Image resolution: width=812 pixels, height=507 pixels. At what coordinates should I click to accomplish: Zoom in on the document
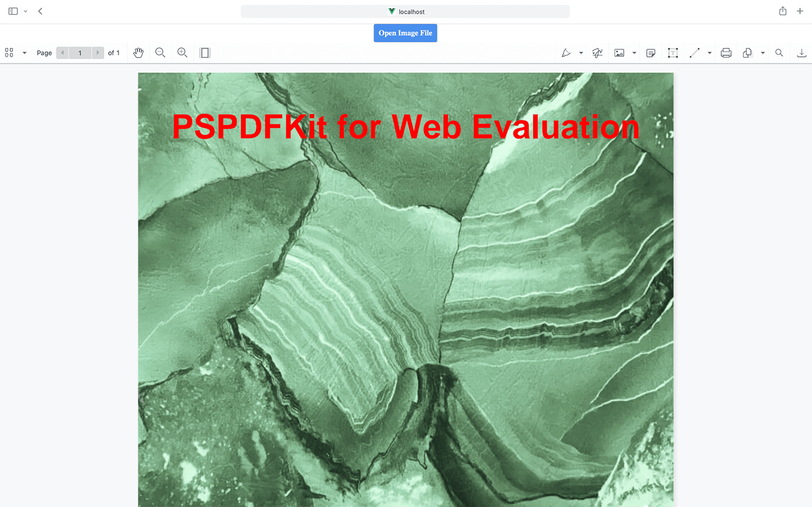pos(182,52)
